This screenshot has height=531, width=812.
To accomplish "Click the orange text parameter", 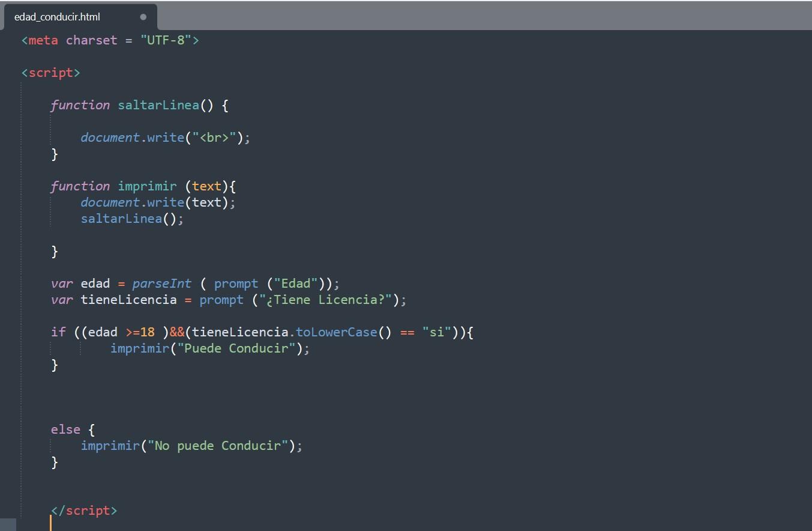I will (x=206, y=186).
